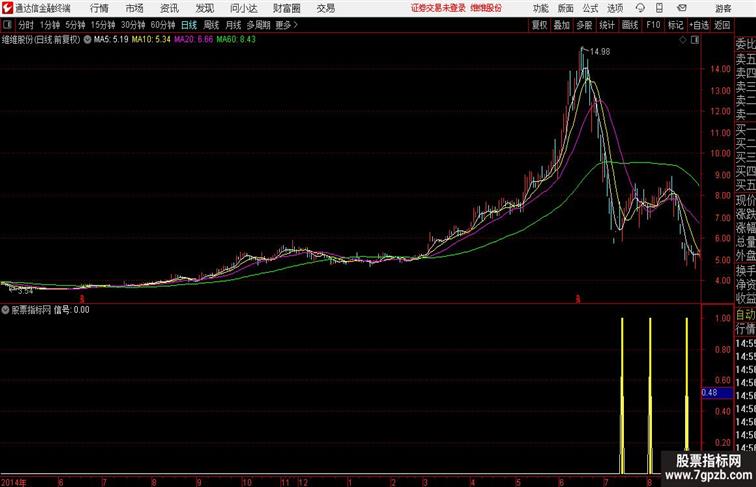
Task: Click the MA60: 8.43 indicator label
Action: (236, 40)
